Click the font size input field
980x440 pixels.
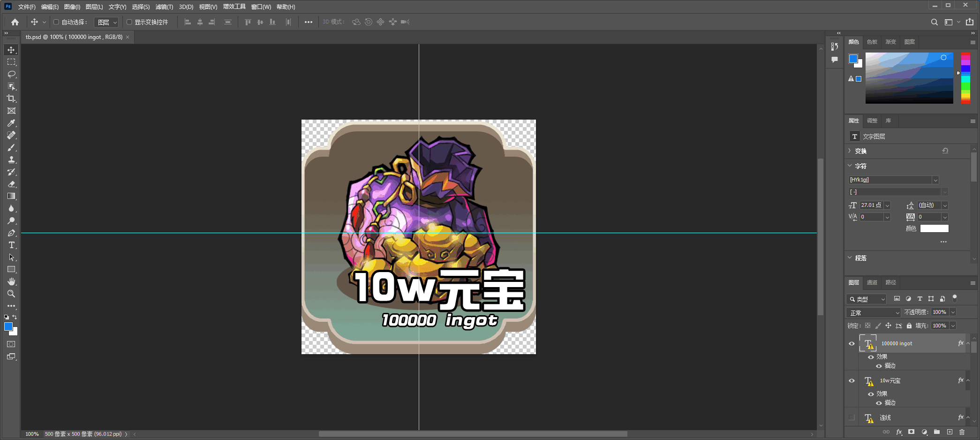coord(871,205)
